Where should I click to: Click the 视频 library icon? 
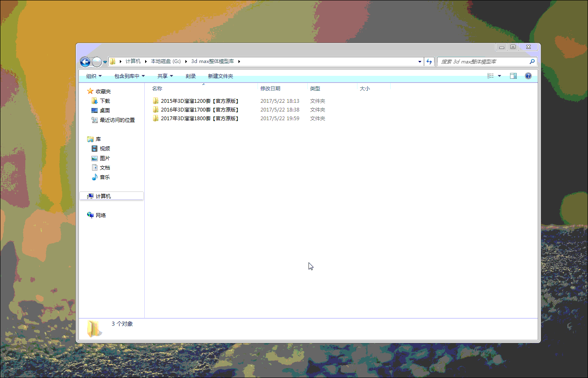pos(95,148)
